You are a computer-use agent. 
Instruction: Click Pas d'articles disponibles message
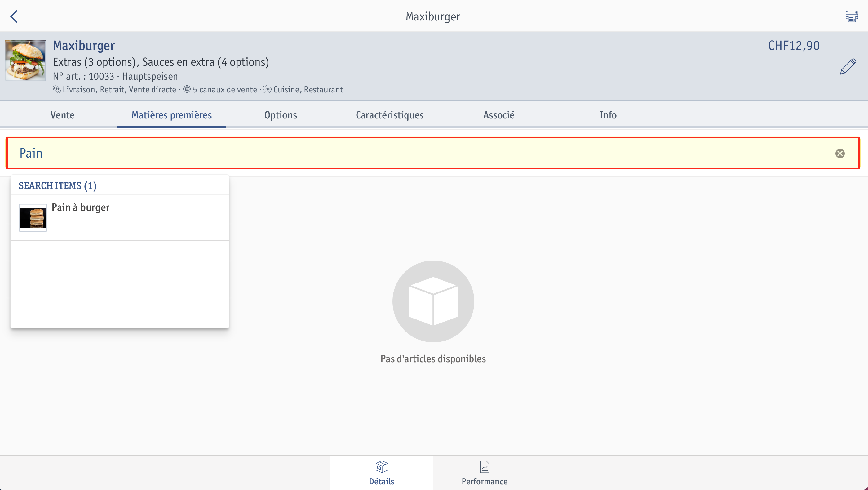coord(433,359)
